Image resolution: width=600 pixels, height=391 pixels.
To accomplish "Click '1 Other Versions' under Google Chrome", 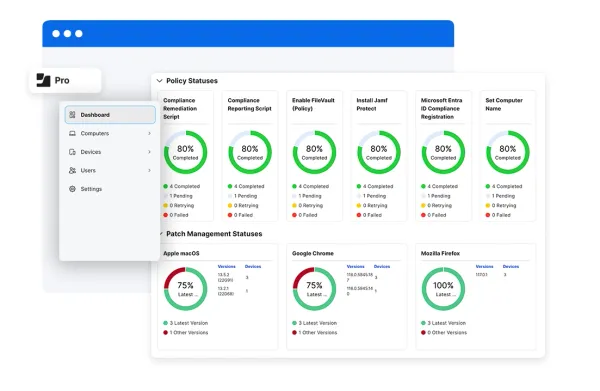I will (x=318, y=332).
